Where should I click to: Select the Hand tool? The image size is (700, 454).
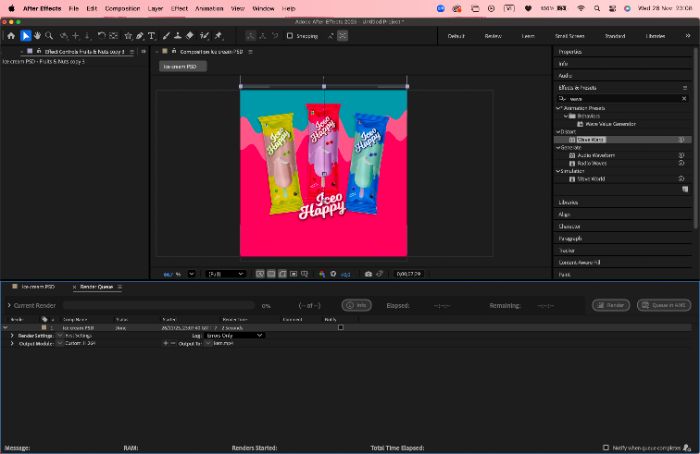point(38,36)
